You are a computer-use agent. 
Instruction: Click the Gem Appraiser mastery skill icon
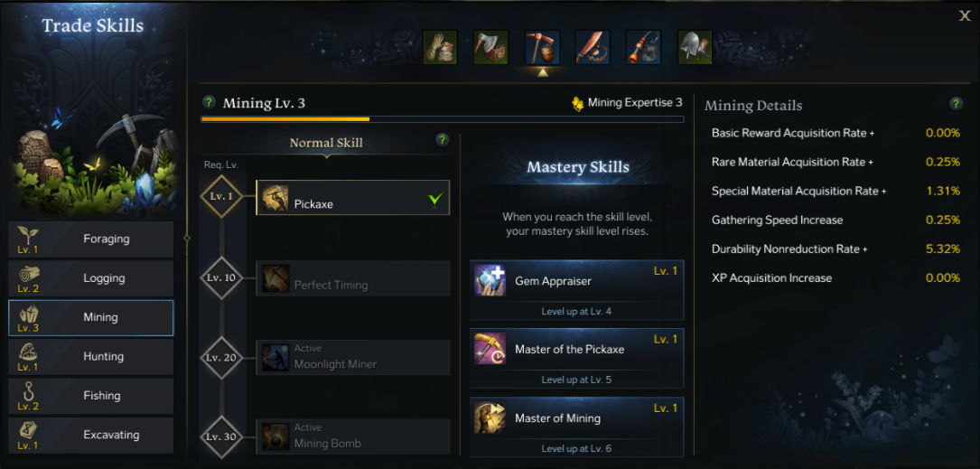click(x=490, y=281)
